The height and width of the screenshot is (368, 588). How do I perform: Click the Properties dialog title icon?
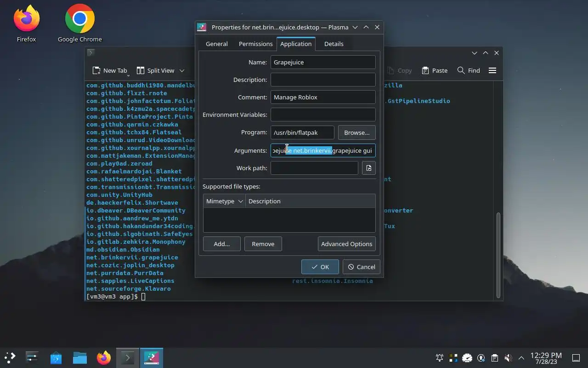202,27
